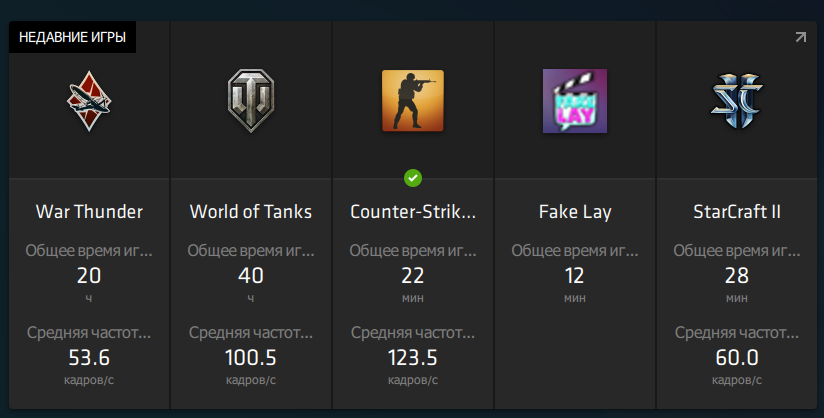Viewport: 824px width, 418px height.
Task: Select the World of Tanks shield icon
Action: pos(251,100)
